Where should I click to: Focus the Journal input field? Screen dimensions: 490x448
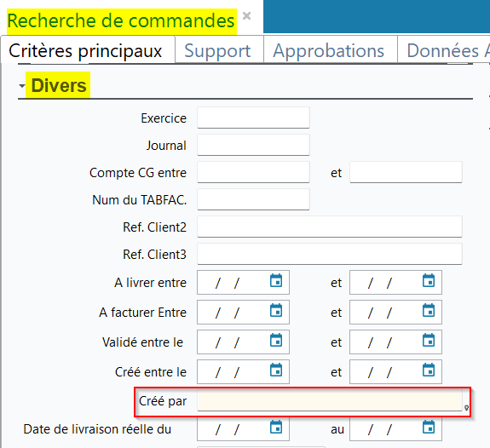[x=253, y=145]
